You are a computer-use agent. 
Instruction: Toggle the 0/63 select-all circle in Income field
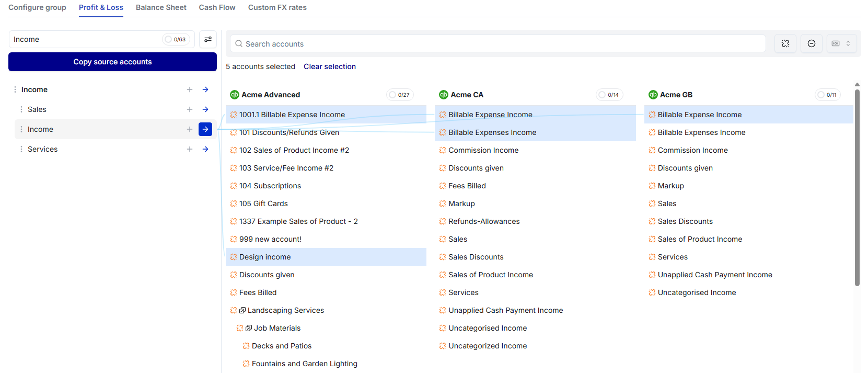pyautogui.click(x=168, y=39)
